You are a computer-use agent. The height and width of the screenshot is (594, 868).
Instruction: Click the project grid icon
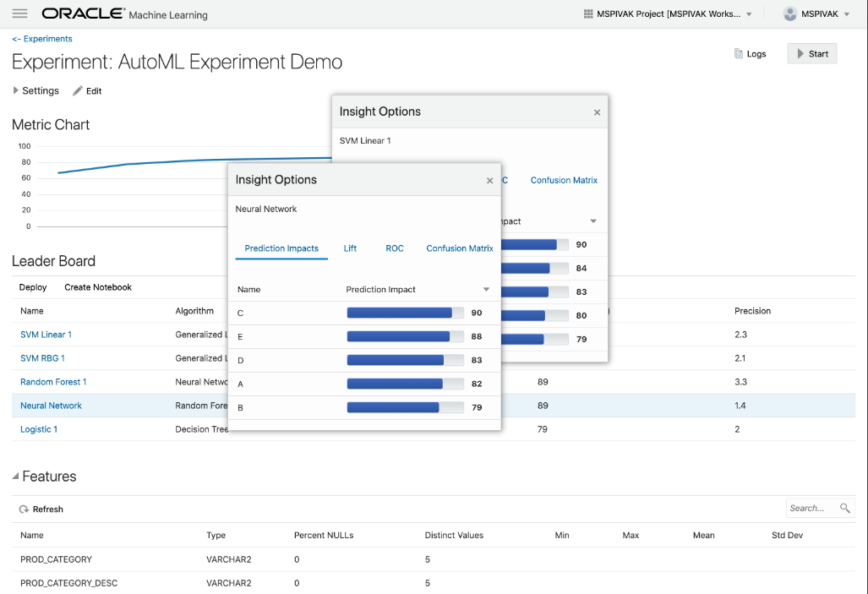click(588, 14)
